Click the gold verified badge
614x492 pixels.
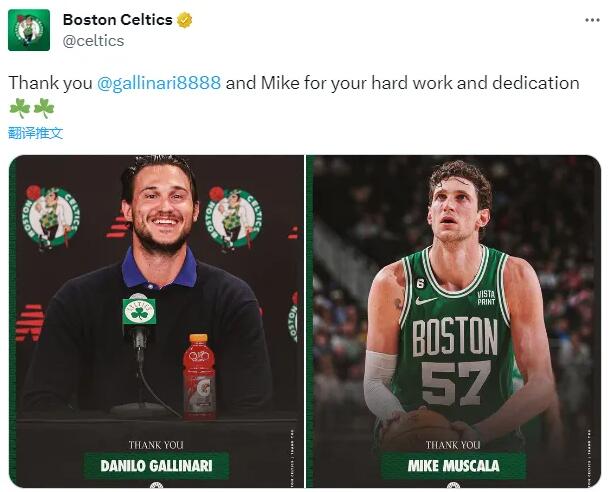pos(185,20)
